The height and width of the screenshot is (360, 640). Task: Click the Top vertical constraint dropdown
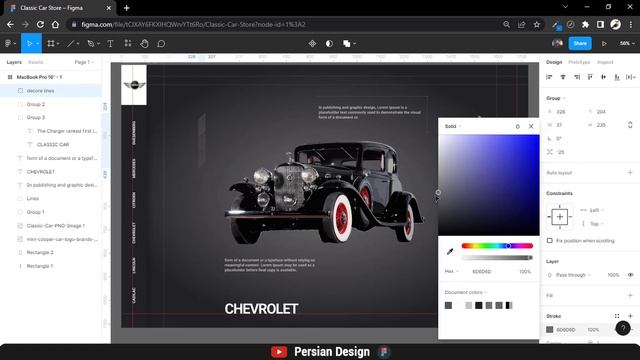(597, 224)
